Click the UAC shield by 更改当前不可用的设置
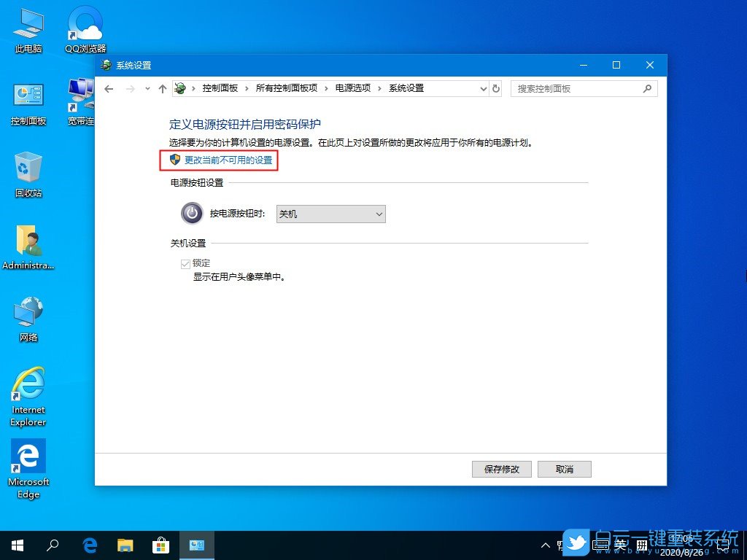747x560 pixels. [x=174, y=160]
